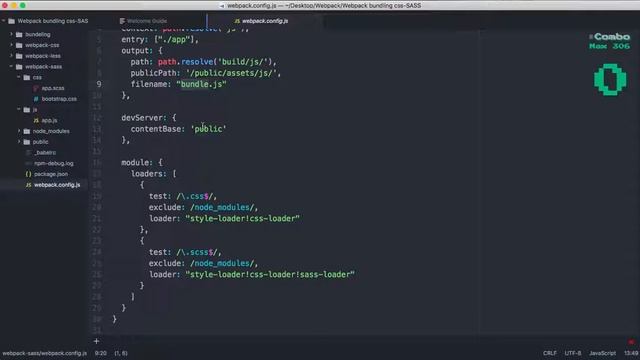Click the 13:49 clock in status bar
This screenshot has width=640, height=360.
(631, 353)
